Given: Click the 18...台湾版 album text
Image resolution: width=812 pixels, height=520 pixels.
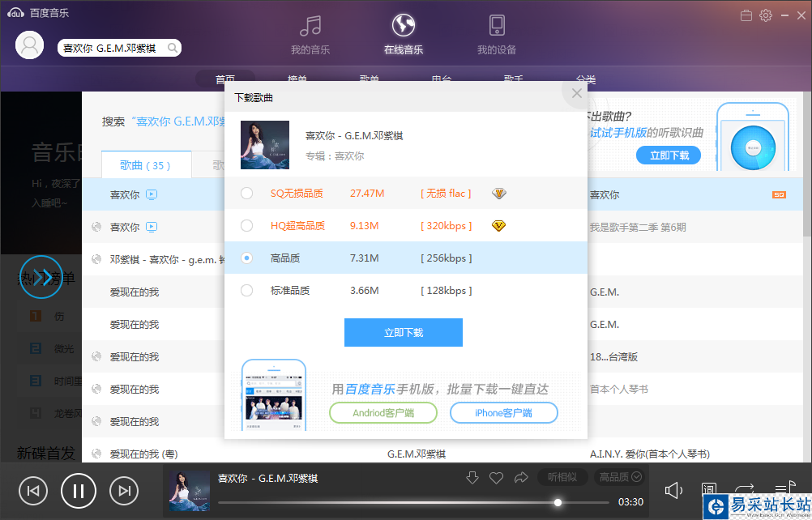Looking at the screenshot, I should (613, 356).
